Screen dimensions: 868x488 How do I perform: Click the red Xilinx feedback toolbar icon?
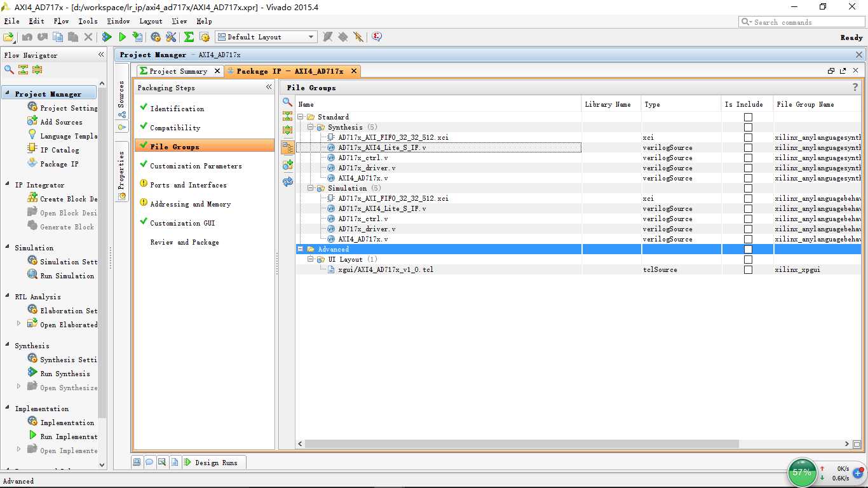[x=377, y=37]
